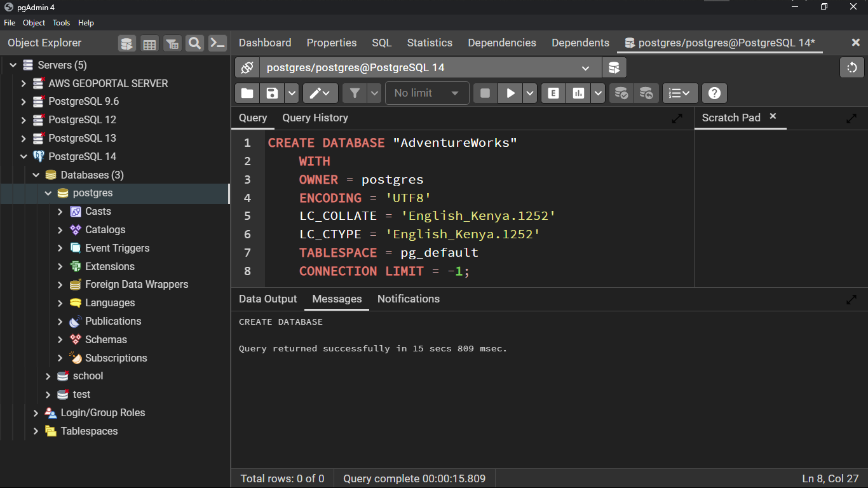Viewport: 868px width, 488px height.
Task: Open the Explain options dropdown arrow
Action: [598, 93]
